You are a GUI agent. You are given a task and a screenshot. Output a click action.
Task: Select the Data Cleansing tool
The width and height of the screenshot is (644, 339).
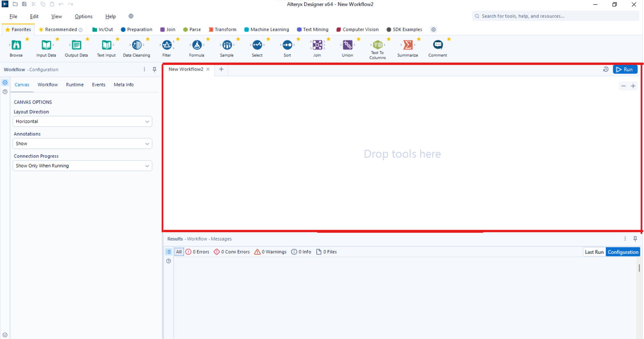[x=137, y=45]
